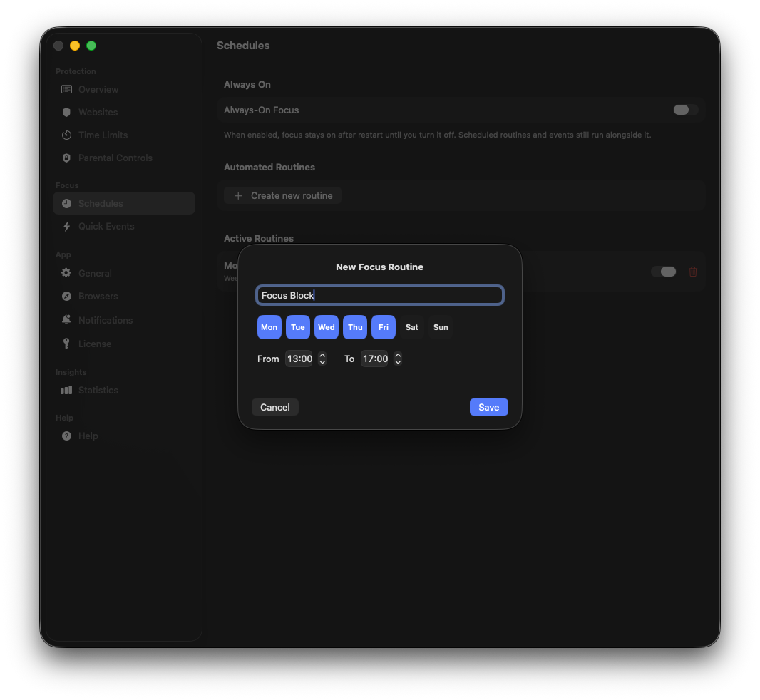Click the Quick Events lightning icon
The image size is (760, 700).
coord(66,226)
